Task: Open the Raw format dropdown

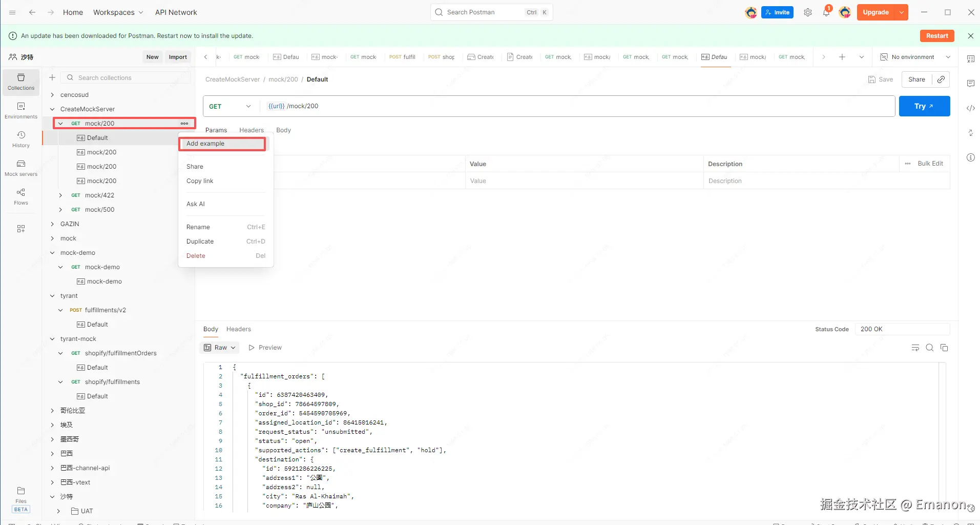Action: tap(220, 348)
